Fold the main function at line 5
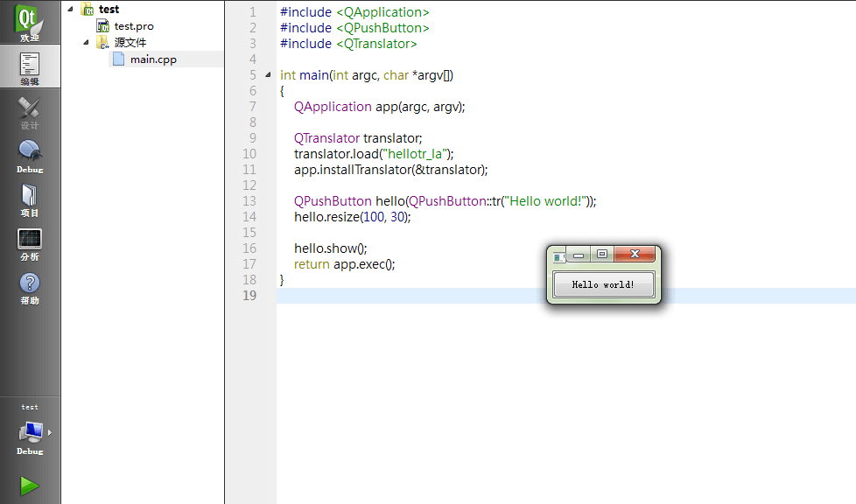Image resolution: width=856 pixels, height=504 pixels. tap(268, 75)
